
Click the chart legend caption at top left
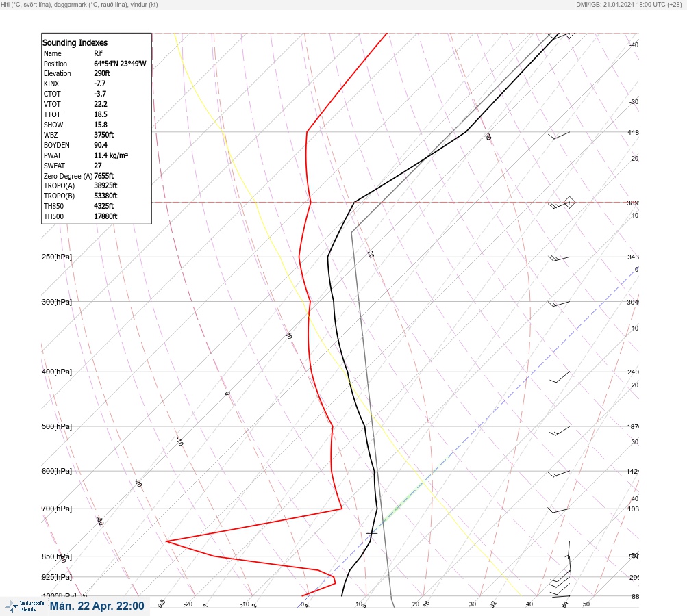click(79, 5)
